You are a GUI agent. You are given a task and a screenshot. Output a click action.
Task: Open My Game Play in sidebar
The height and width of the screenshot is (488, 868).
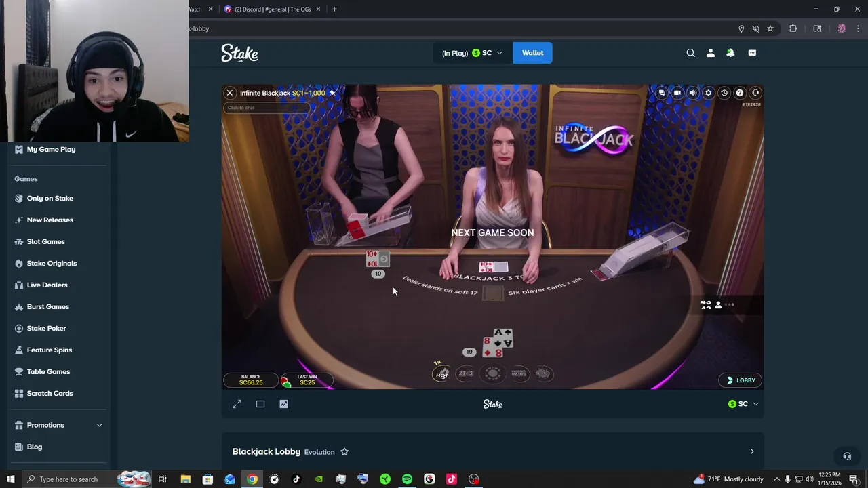(52, 149)
